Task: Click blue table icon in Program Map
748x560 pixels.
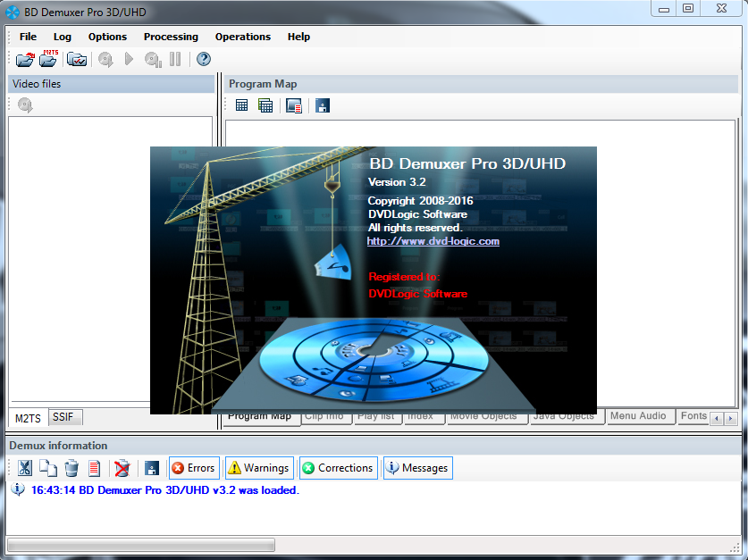Action: [x=242, y=105]
